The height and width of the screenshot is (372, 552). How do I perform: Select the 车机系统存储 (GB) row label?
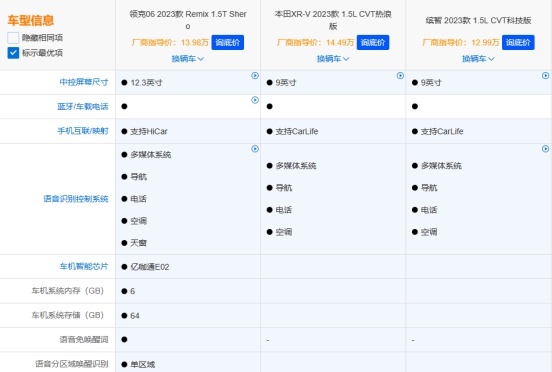68,315
